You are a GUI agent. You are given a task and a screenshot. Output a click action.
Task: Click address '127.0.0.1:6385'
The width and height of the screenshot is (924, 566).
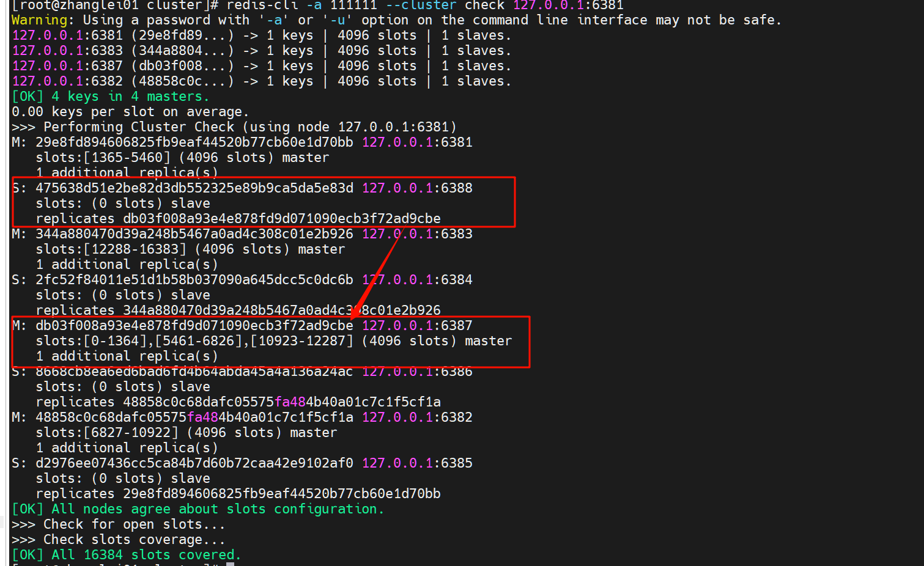(417, 463)
